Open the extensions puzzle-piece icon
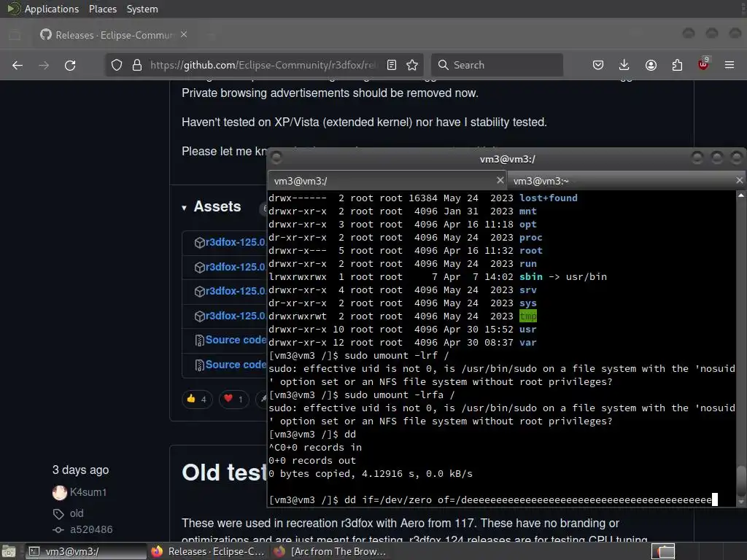This screenshot has width=747, height=560. 677,65
